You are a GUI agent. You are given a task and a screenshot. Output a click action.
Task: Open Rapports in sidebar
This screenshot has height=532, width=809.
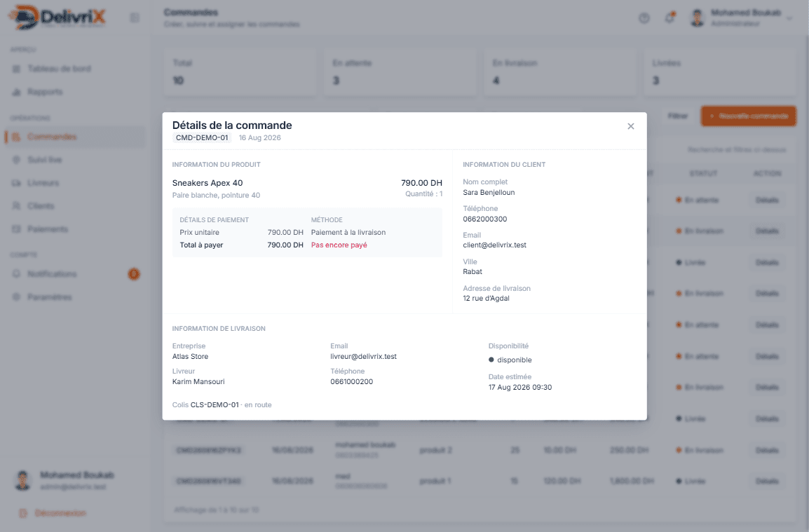45,92
